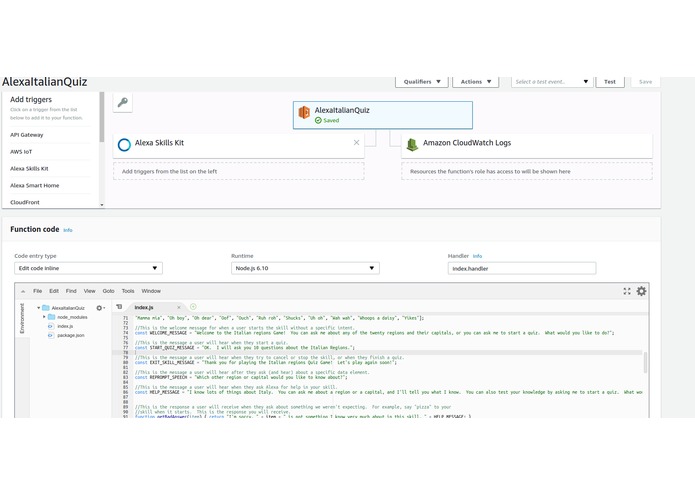Open the code editor settings gear
This screenshot has height=494, width=695.
coord(641,291)
